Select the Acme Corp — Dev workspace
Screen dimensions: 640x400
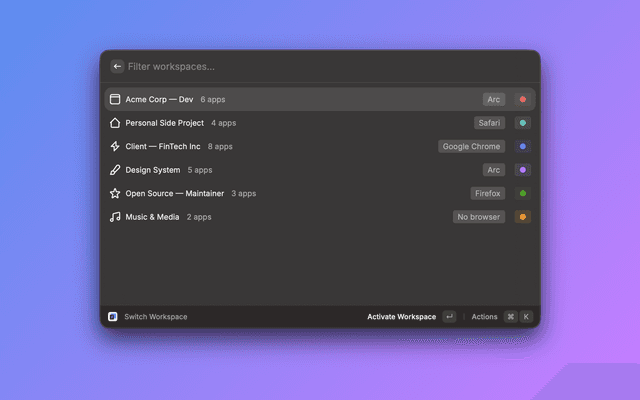click(320, 99)
